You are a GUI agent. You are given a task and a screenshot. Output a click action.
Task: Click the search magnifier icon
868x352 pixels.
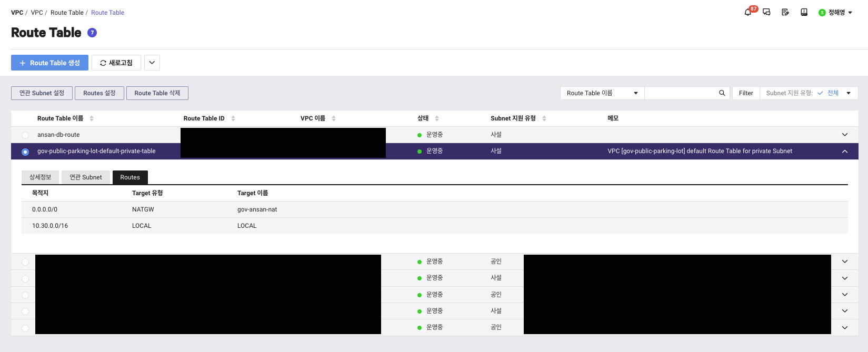[722, 93]
